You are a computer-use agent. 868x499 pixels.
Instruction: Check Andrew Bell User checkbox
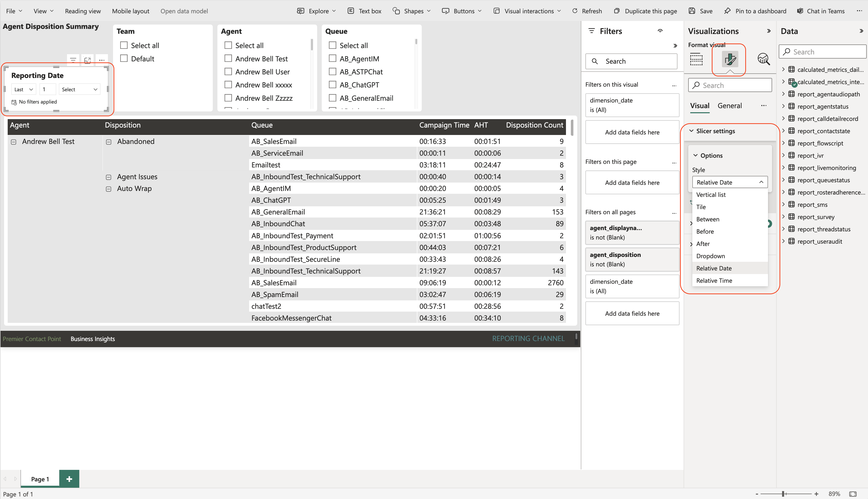[x=228, y=72]
